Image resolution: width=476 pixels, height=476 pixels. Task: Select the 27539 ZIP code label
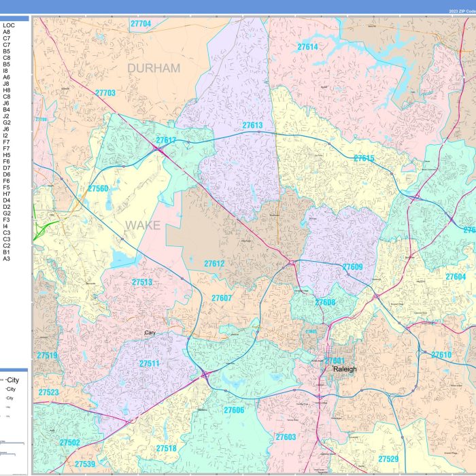click(x=85, y=464)
